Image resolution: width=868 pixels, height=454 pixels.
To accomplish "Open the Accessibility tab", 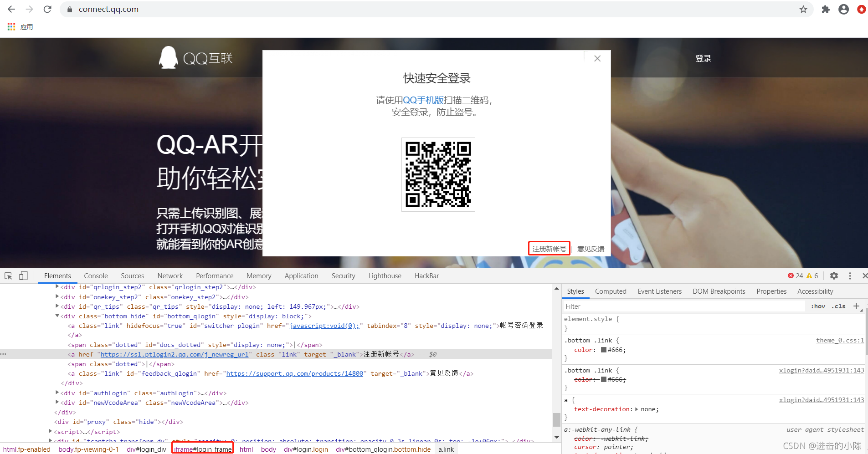I will click(815, 291).
